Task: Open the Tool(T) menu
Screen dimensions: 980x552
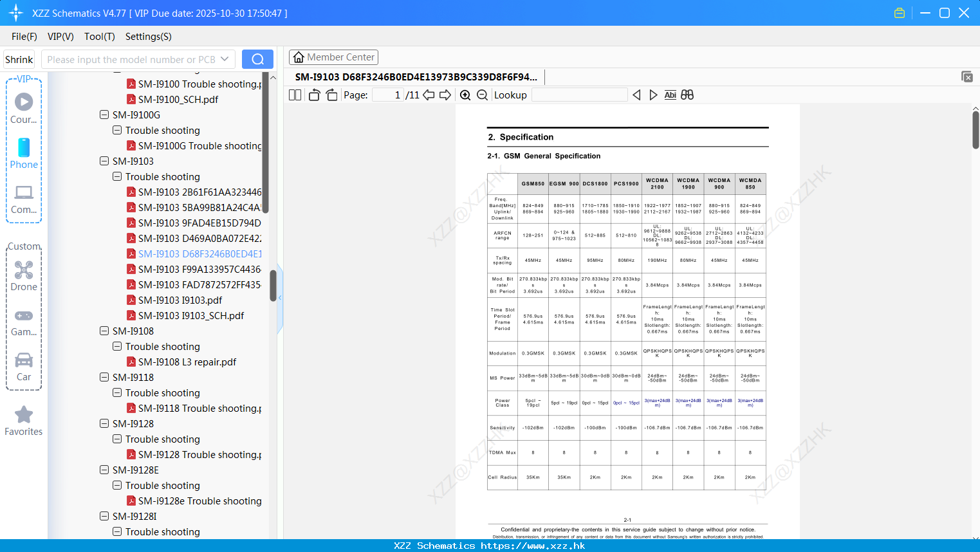Action: click(100, 36)
